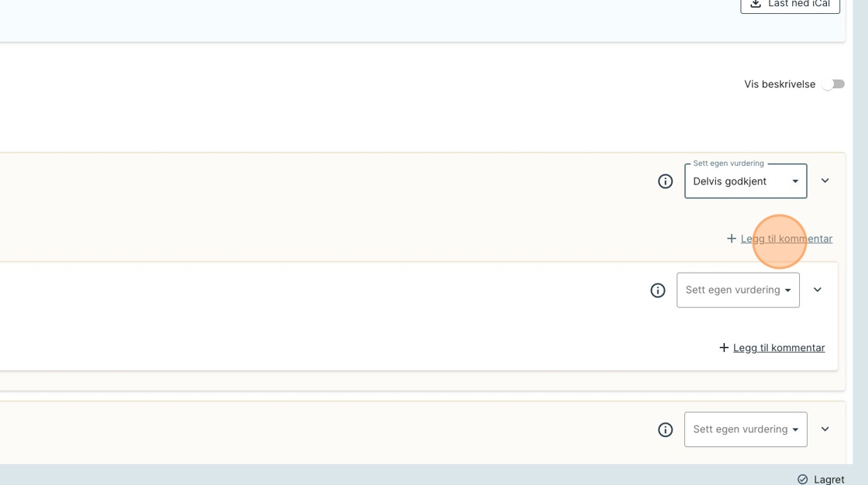The image size is (868, 485).
Task: Expand the bottom row chevron
Action: 825,429
